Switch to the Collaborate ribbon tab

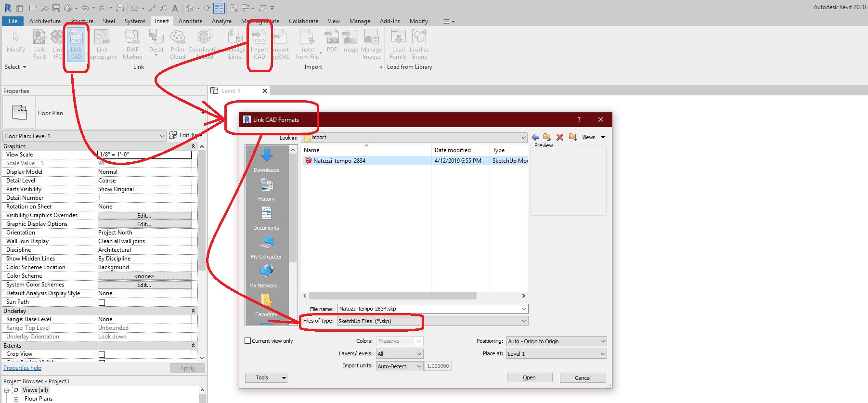(303, 21)
